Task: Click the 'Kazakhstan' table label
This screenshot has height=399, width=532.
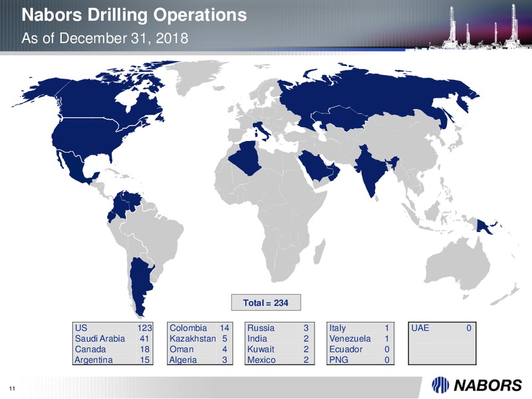Action: (192, 338)
